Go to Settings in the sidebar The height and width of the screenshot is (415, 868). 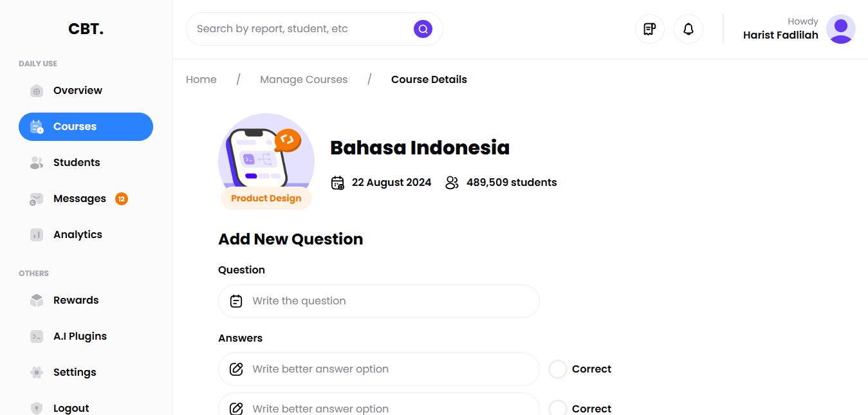[74, 373]
